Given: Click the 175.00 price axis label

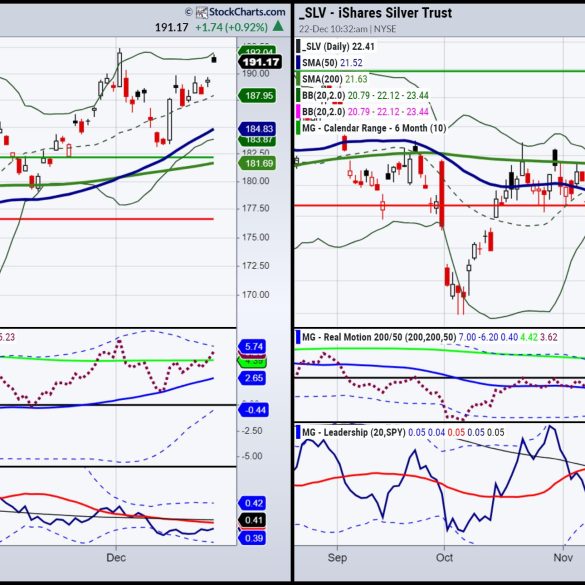Looking at the screenshot, I should 255,237.
